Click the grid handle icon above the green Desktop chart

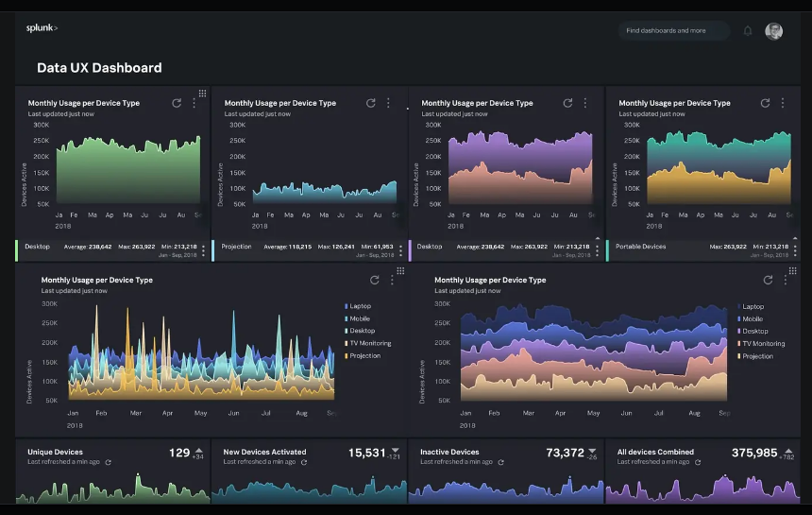[x=202, y=94]
